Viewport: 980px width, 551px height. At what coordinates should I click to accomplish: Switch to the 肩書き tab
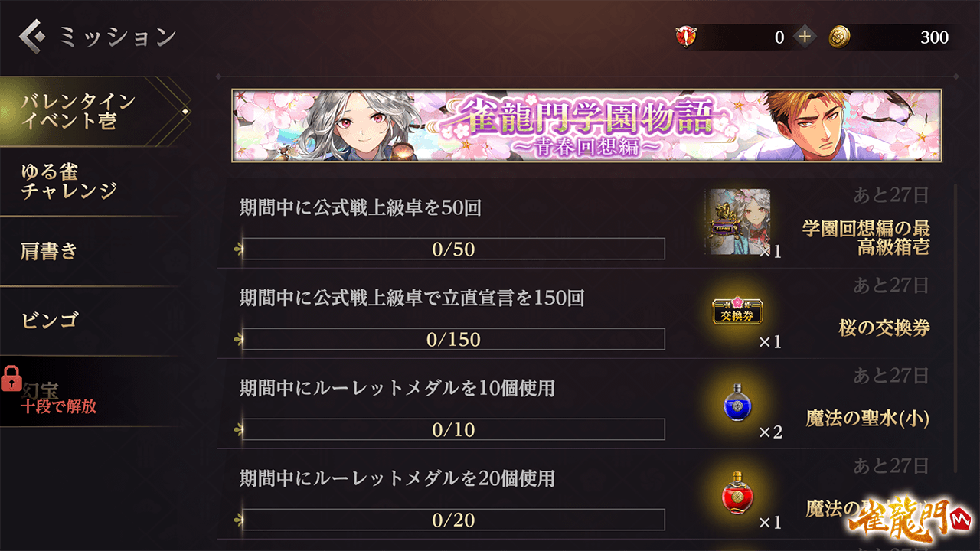(x=90, y=251)
